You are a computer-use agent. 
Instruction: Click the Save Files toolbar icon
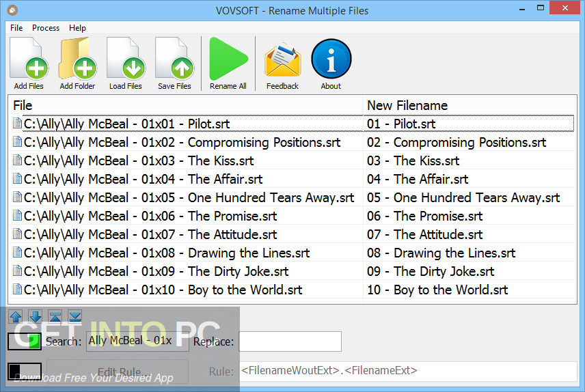tap(174, 59)
